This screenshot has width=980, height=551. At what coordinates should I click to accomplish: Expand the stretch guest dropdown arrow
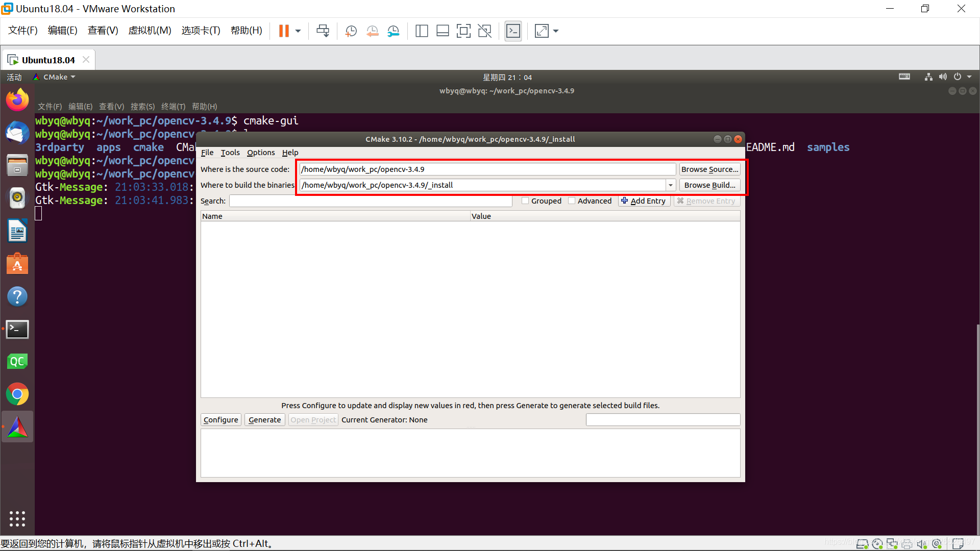[x=556, y=31]
